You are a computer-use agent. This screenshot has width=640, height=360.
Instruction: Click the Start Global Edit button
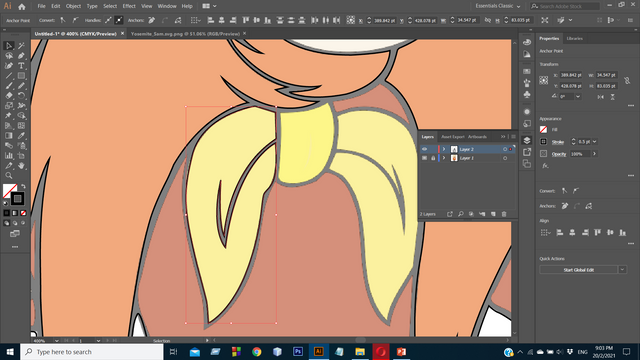point(579,270)
